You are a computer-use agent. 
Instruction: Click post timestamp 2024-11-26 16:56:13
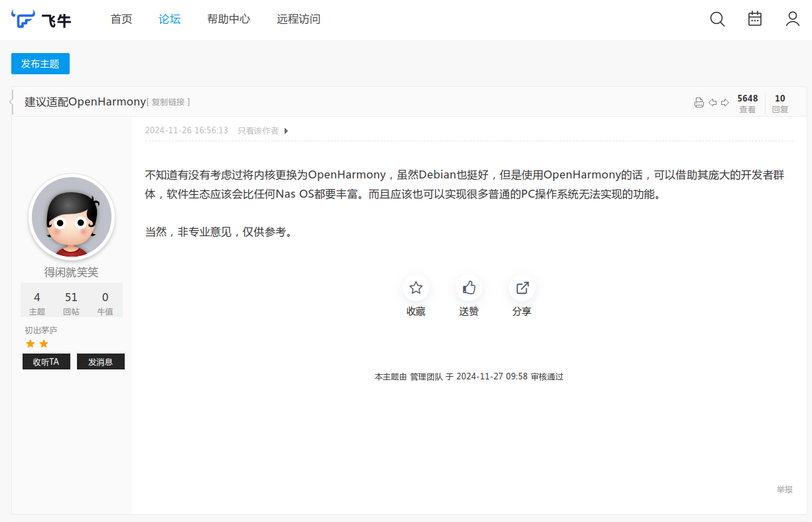tap(186, 131)
